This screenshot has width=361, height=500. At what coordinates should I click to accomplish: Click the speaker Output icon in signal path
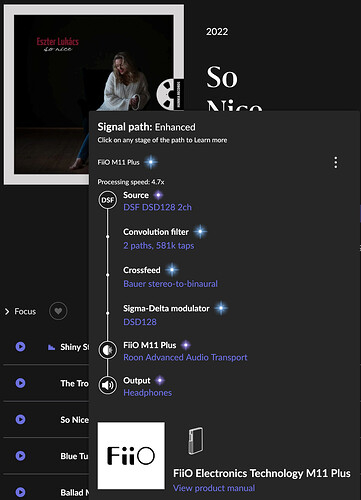[107, 385]
